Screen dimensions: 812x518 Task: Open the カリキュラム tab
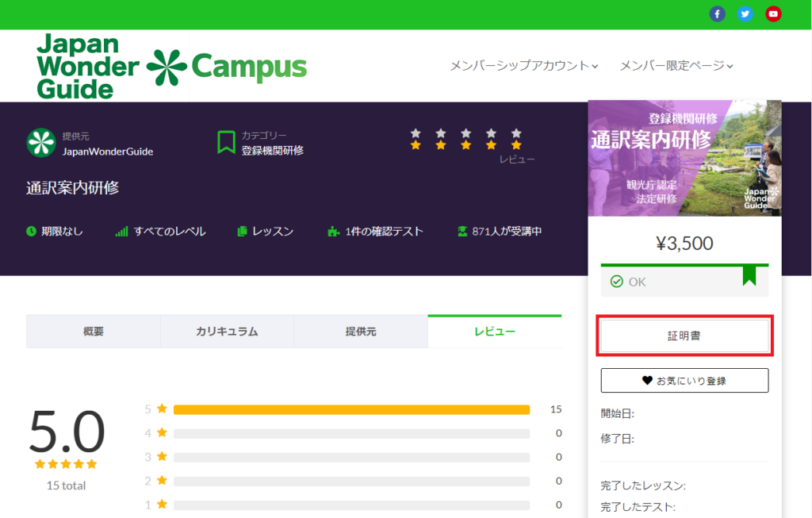pyautogui.click(x=227, y=332)
